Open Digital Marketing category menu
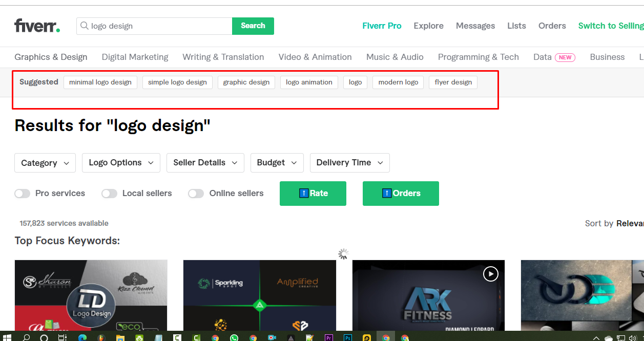This screenshot has width=644, height=341. [135, 57]
